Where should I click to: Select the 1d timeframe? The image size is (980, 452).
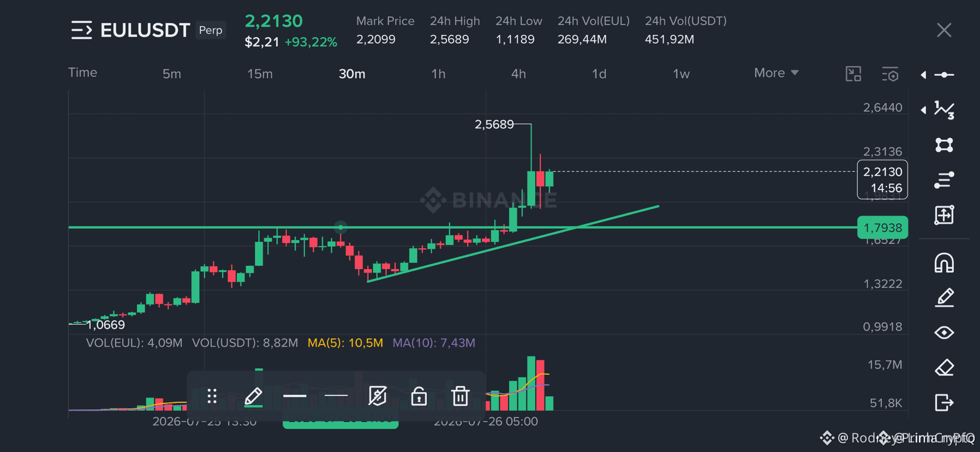pos(599,74)
